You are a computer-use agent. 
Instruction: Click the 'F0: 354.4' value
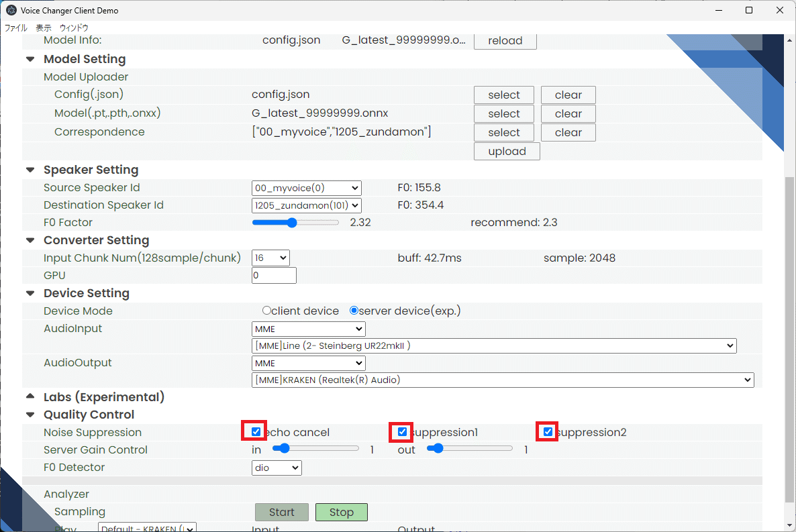click(x=421, y=205)
